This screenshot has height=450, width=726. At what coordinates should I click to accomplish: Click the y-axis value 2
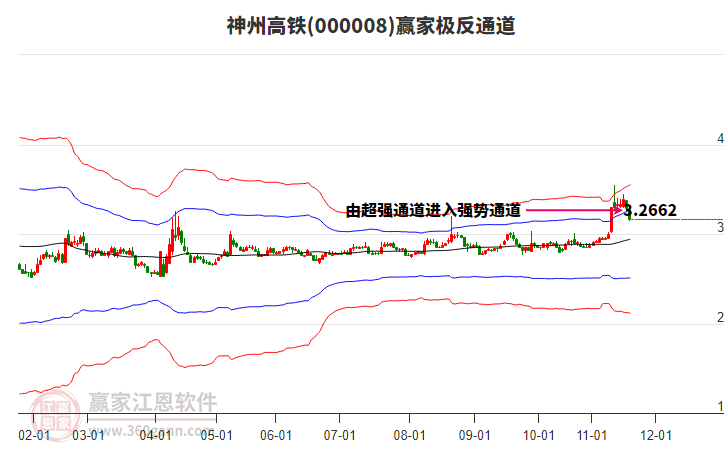coord(720,317)
